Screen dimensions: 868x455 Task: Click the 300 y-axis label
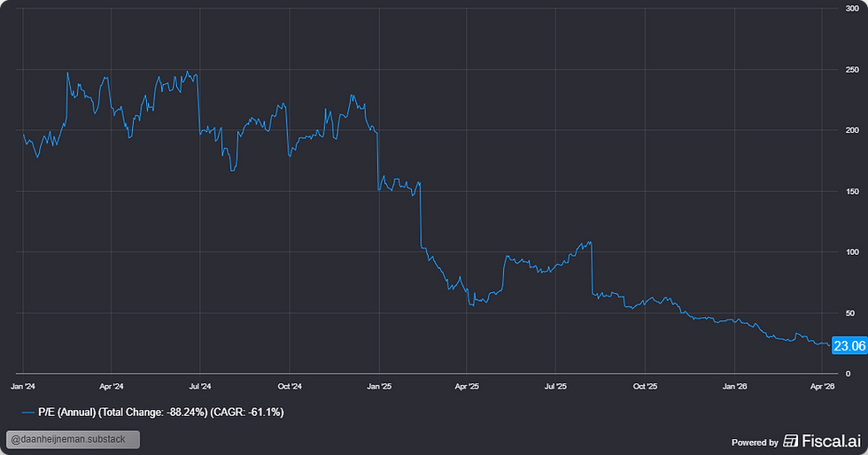pyautogui.click(x=852, y=8)
